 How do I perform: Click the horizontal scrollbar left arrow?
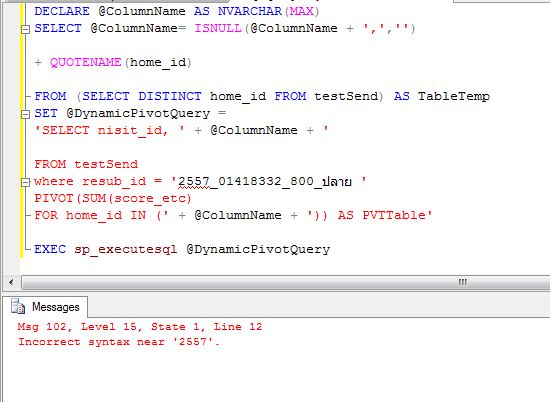11,282
